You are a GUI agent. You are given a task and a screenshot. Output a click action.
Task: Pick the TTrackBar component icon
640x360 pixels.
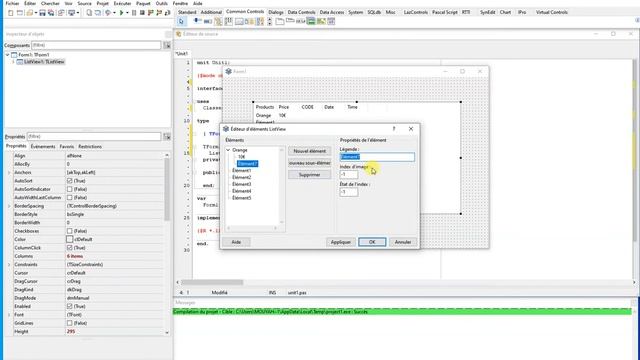pyautogui.click(x=197, y=21)
